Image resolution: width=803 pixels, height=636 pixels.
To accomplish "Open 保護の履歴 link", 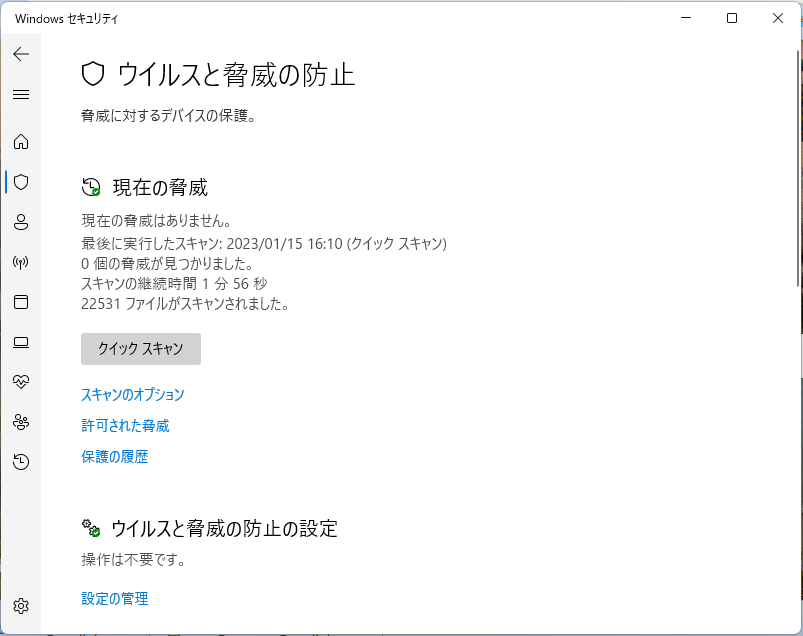I will (115, 456).
